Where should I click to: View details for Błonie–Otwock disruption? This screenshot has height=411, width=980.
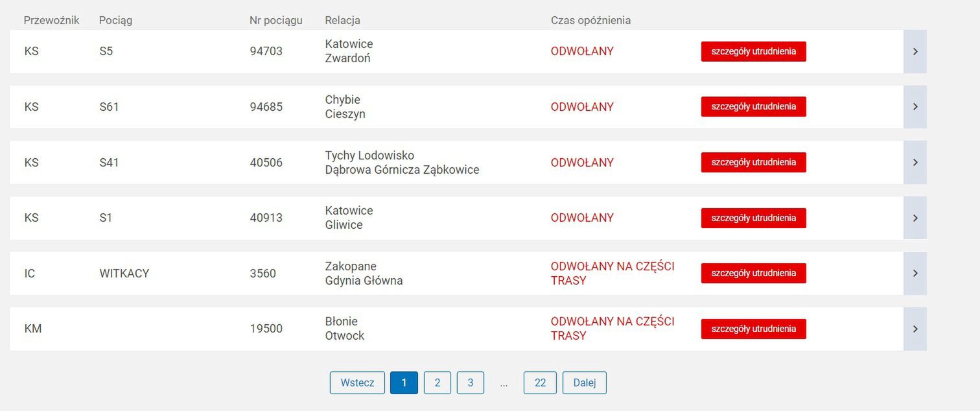coord(753,329)
